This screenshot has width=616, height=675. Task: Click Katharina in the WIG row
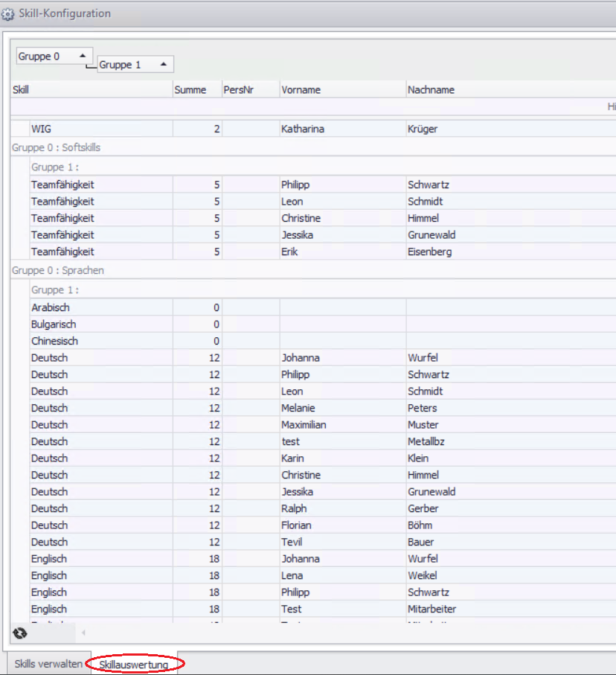303,129
